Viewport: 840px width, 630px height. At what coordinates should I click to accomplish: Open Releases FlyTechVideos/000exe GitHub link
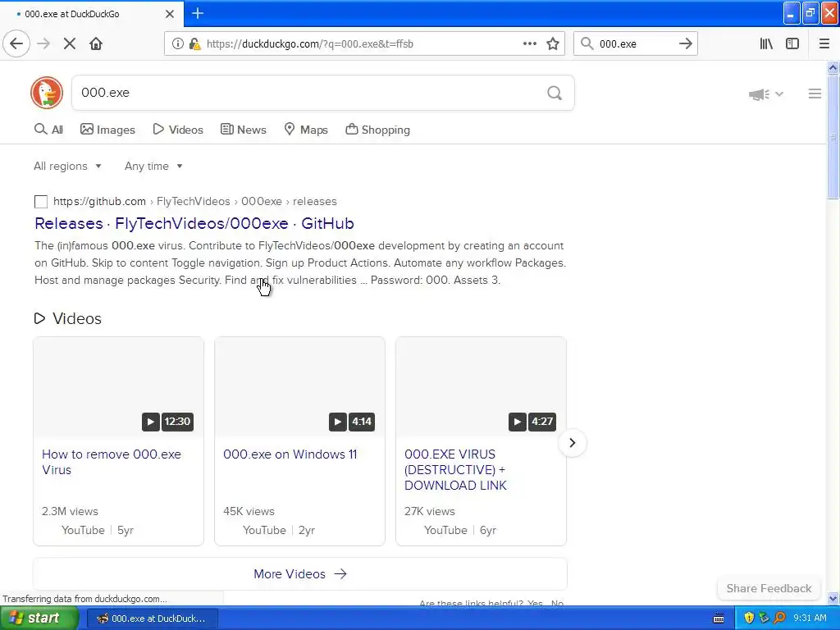point(194,223)
